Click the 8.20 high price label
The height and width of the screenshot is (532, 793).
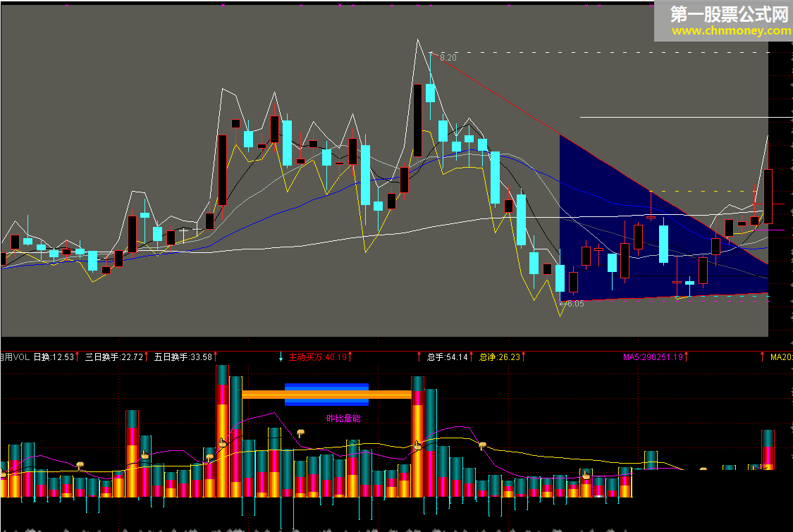click(448, 58)
